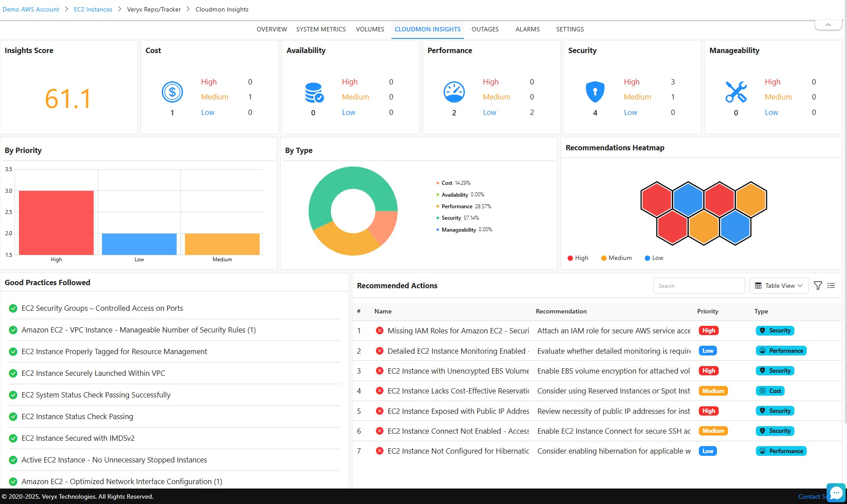Toggle High series in heatmap legend
Screen dimensions: 847x504
578,258
